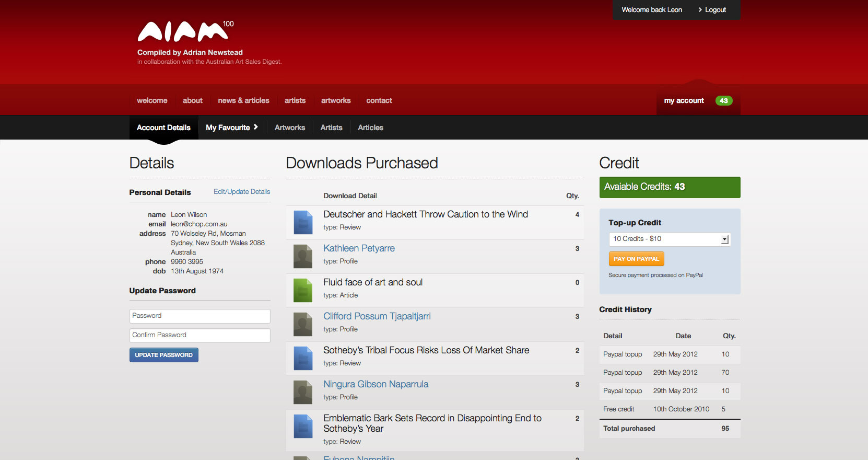Open Sotheby's Tribal Focus Risks Loss review
This screenshot has width=868, height=460.
pos(426,350)
